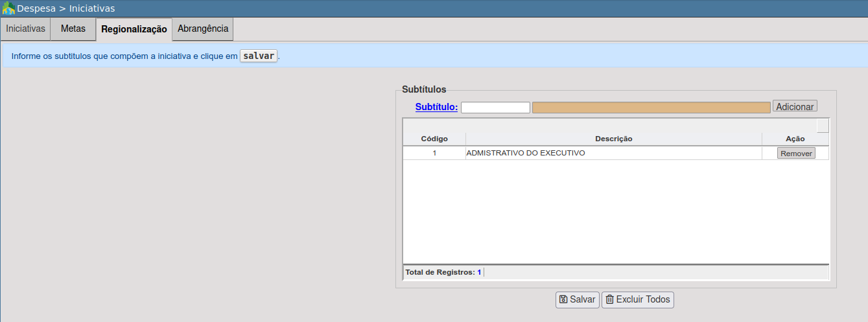The width and height of the screenshot is (868, 322).
Task: Click the Ação column header
Action: [795, 139]
